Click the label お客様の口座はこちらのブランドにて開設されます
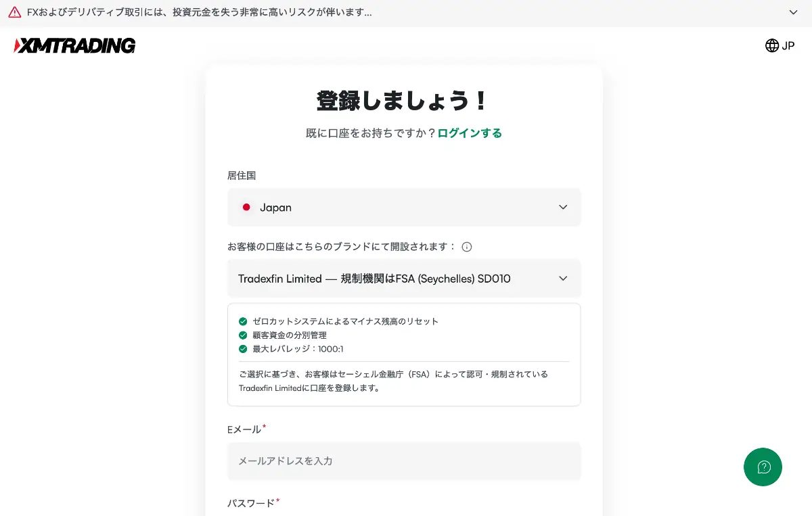This screenshot has width=812, height=516. 342,247
